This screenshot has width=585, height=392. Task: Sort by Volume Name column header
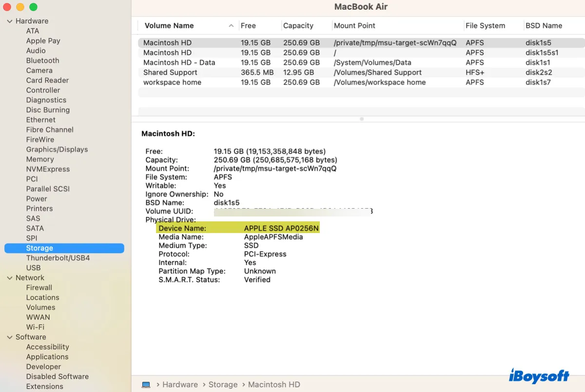[169, 26]
